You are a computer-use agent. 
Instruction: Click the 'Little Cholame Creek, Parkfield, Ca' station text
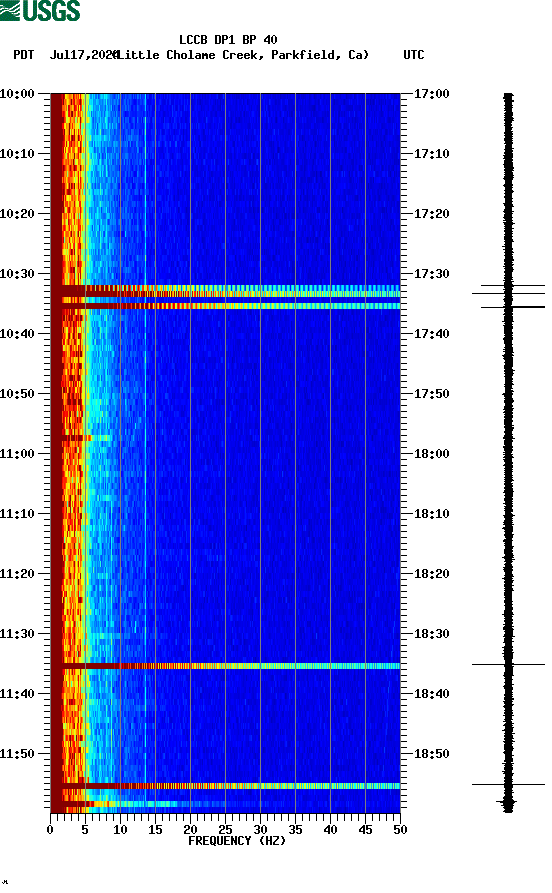(x=243, y=55)
